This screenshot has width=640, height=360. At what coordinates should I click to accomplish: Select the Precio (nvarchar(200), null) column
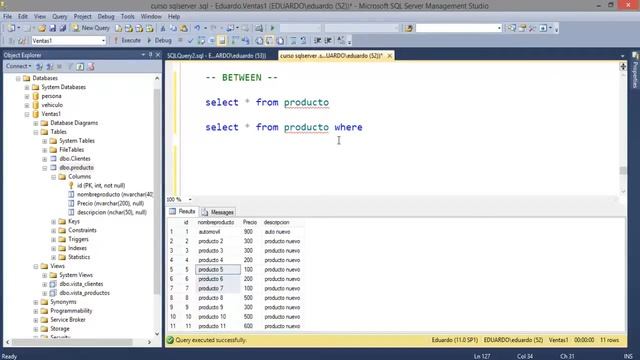coord(110,203)
